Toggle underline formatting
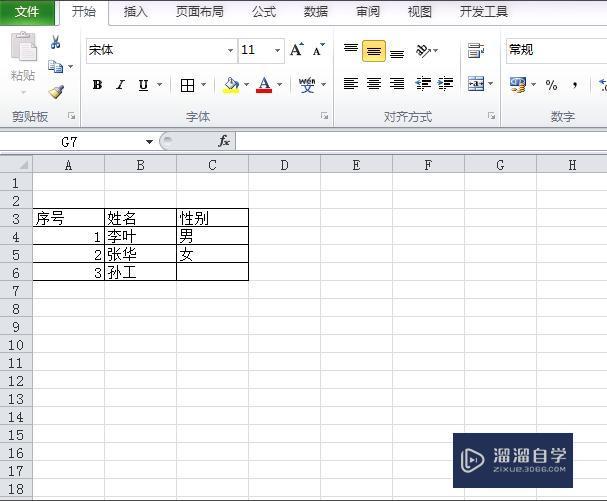This screenshot has width=607, height=501. point(143,85)
